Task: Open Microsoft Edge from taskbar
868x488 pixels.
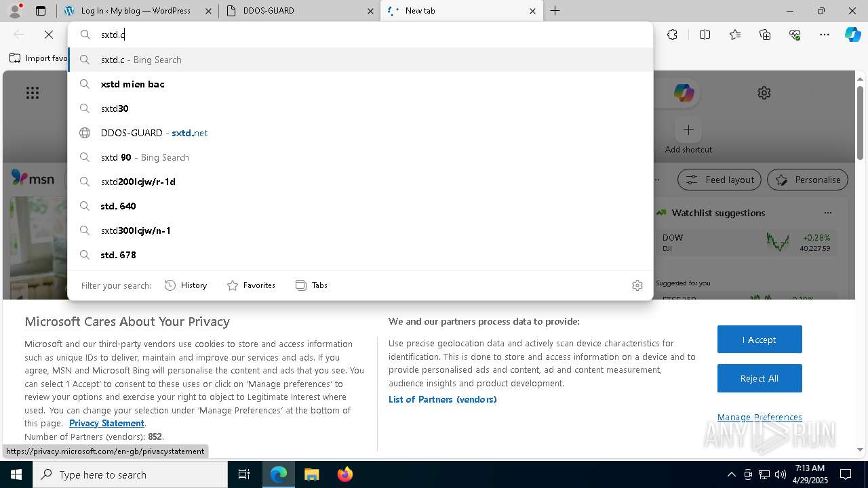Action: coord(279,474)
